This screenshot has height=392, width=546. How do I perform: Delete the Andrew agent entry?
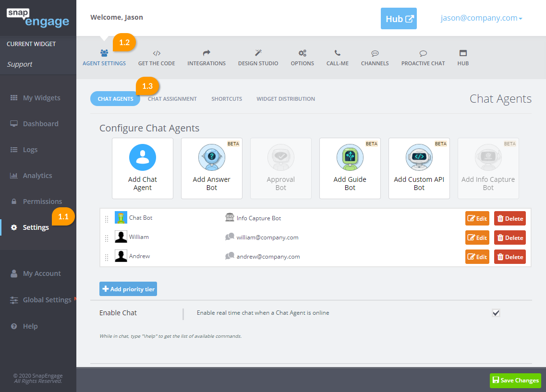[510, 257]
